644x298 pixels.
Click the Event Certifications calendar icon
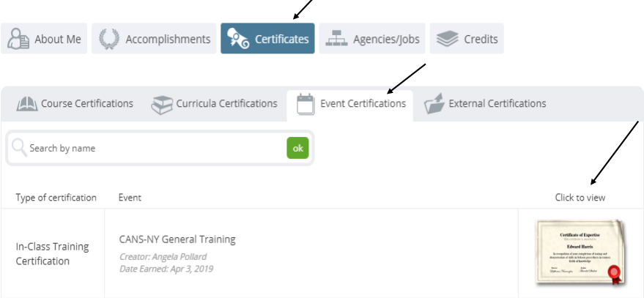[306, 104]
